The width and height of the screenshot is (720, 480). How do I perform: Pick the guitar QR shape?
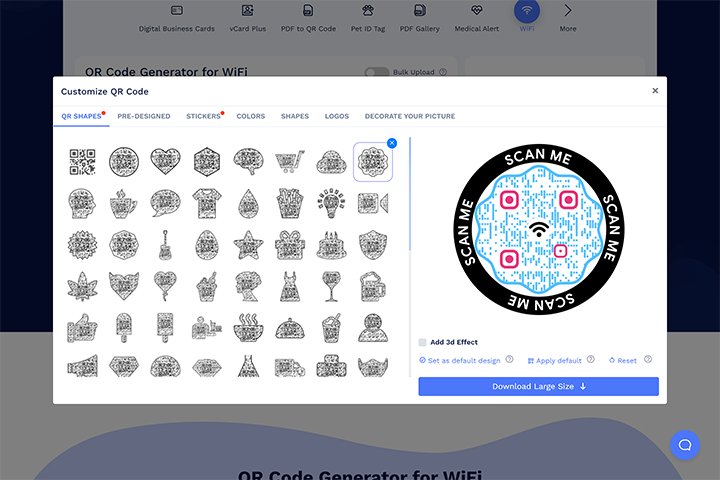pos(165,245)
